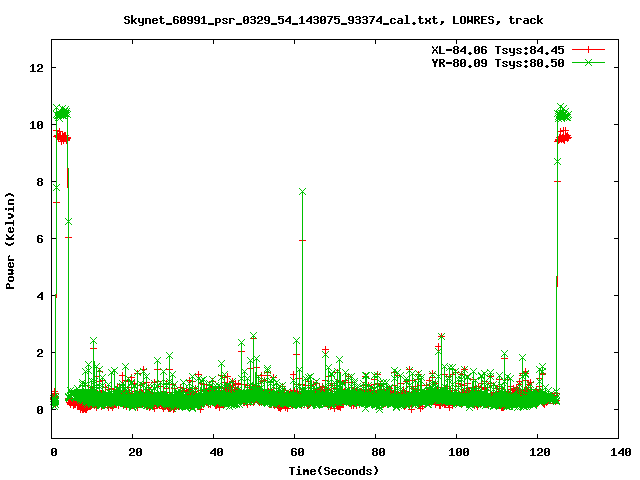
Task: Click the 60 tick label on the x-axis
Action: (295, 452)
